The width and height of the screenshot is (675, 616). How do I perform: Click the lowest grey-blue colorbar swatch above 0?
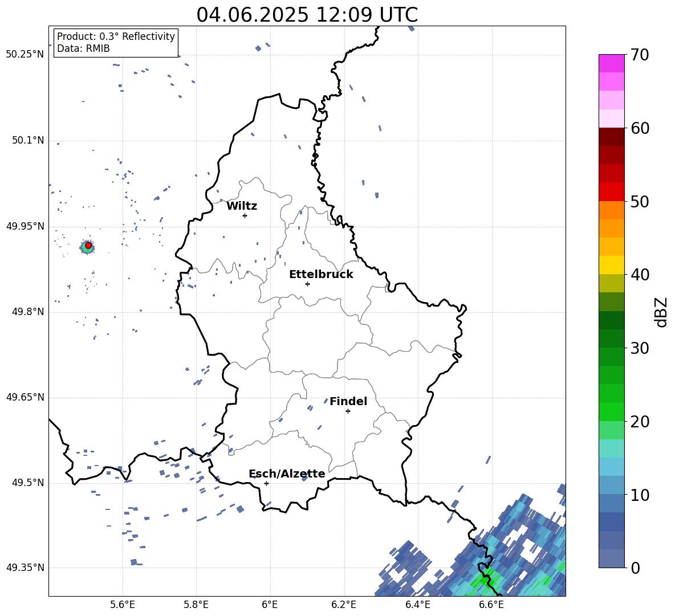tap(611, 558)
